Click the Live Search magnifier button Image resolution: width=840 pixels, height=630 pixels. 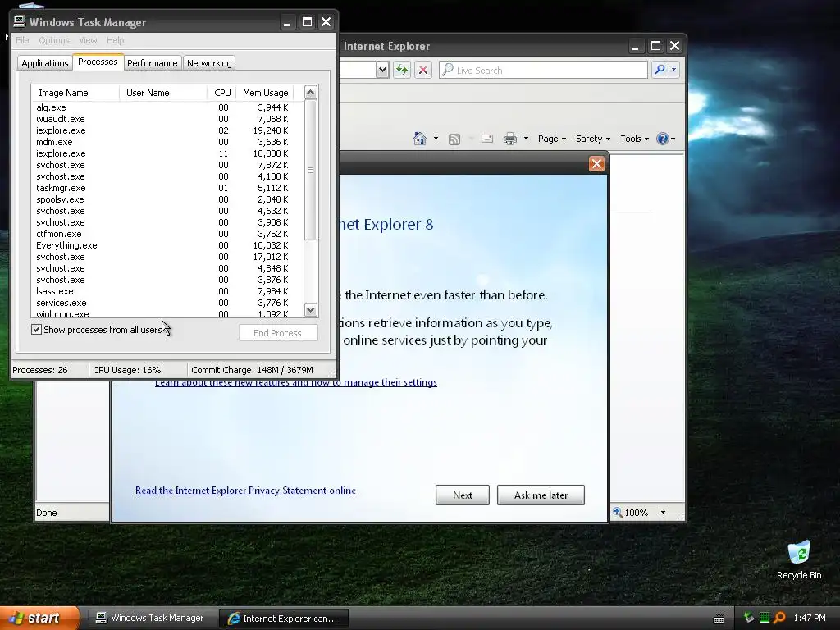tap(660, 70)
